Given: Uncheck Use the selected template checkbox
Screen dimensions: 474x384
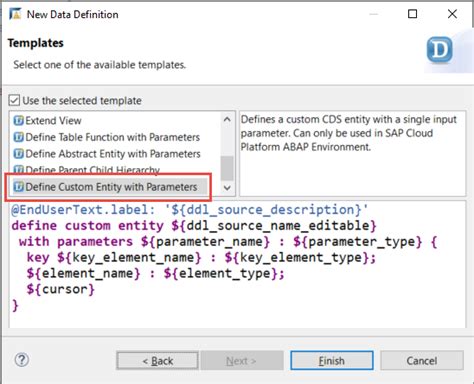Looking at the screenshot, I should pyautogui.click(x=14, y=100).
